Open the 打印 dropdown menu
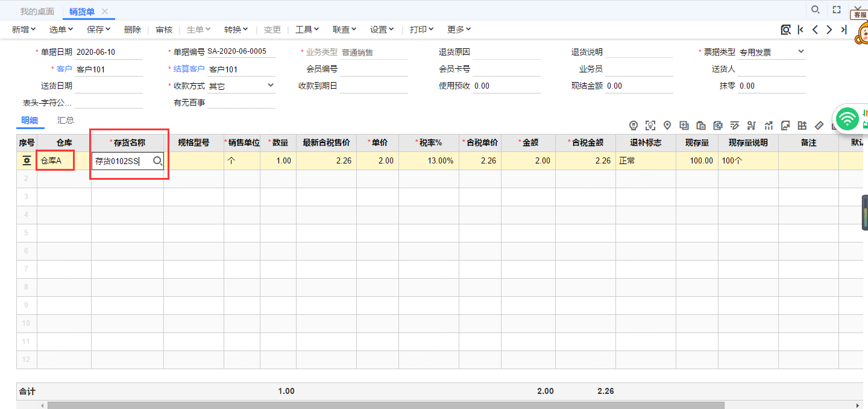The width and height of the screenshot is (868, 409). click(422, 30)
